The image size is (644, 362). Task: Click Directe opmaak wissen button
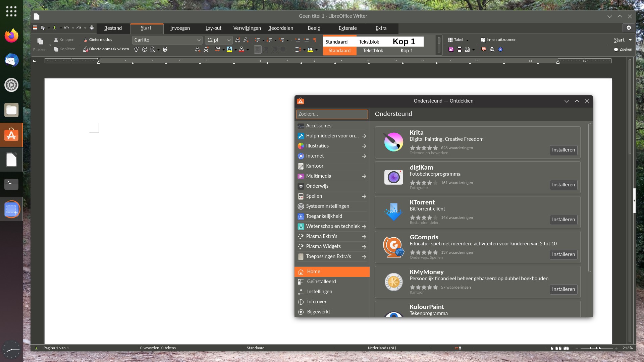pyautogui.click(x=106, y=49)
